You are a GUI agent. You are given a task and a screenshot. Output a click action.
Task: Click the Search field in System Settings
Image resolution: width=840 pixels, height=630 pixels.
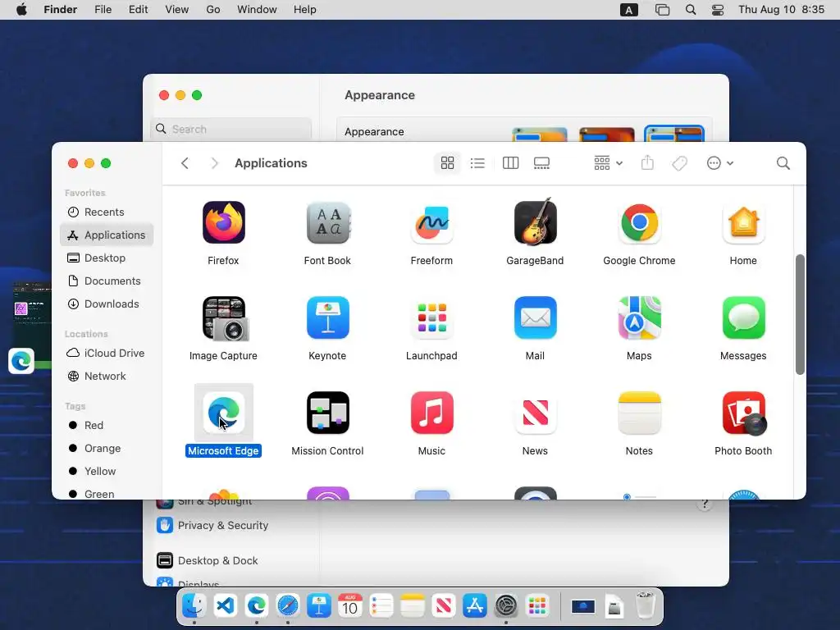click(231, 129)
